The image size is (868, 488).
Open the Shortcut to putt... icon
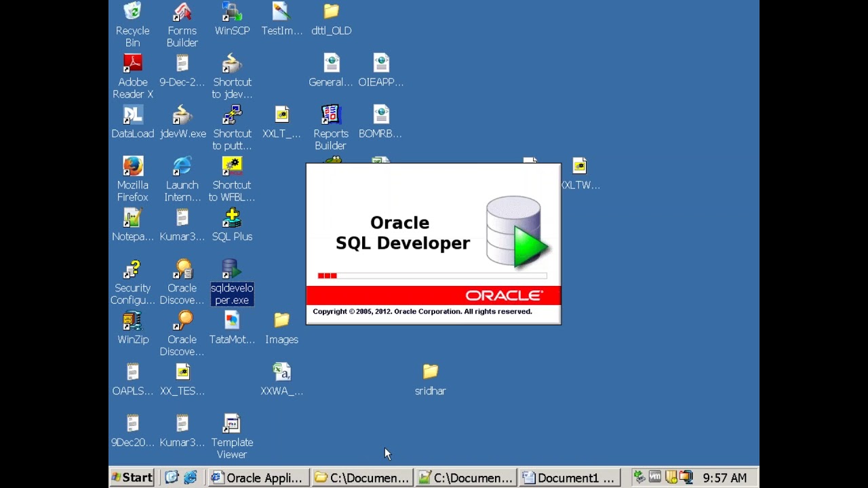(232, 127)
